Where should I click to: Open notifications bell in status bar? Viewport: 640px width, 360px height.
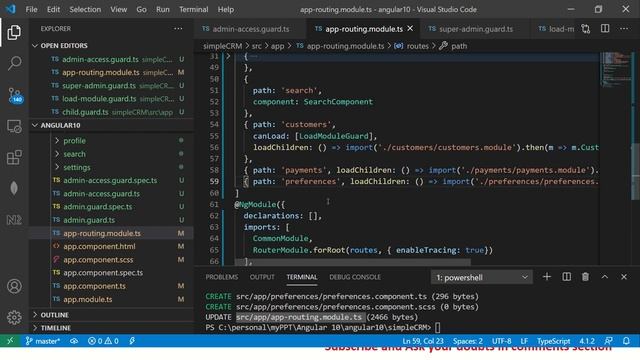pos(626,341)
